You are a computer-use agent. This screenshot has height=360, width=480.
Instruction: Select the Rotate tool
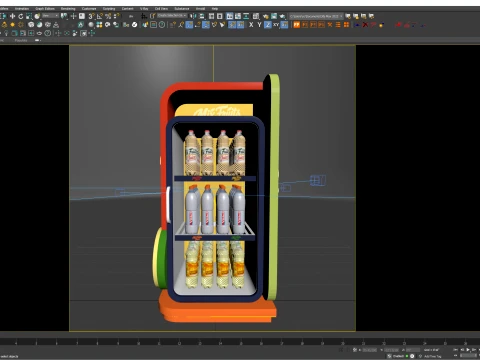point(21,16)
